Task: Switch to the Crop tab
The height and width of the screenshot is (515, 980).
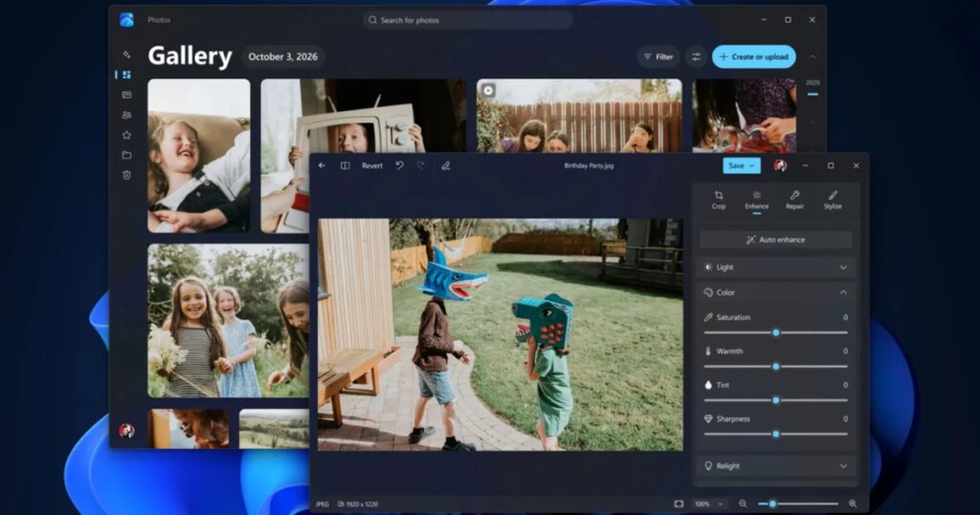Action: click(x=719, y=200)
